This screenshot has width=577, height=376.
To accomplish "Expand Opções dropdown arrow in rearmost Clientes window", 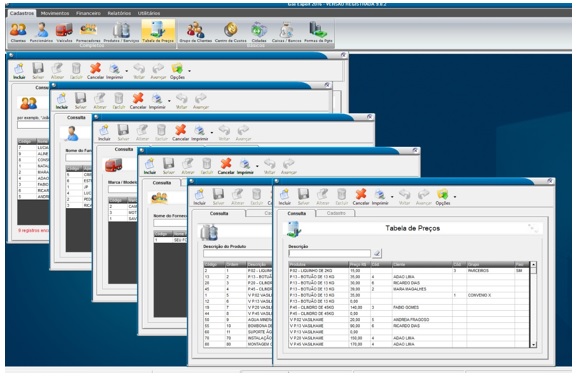I will [x=190, y=71].
